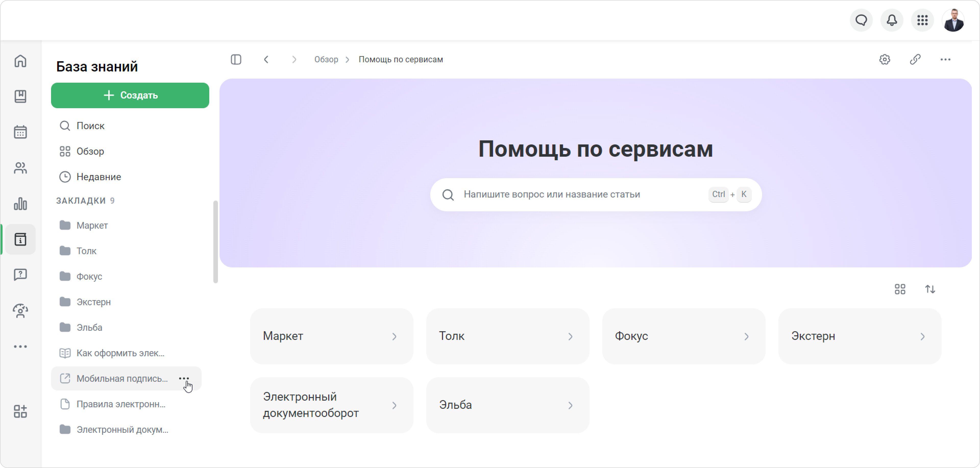The height and width of the screenshot is (468, 980).
Task: Open the Экстерн card
Action: click(860, 336)
